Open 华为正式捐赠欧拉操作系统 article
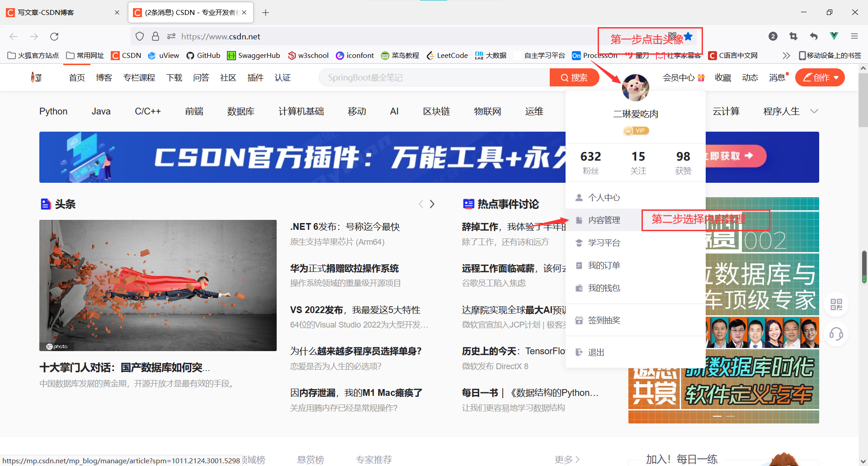The image size is (868, 466). tap(344, 268)
